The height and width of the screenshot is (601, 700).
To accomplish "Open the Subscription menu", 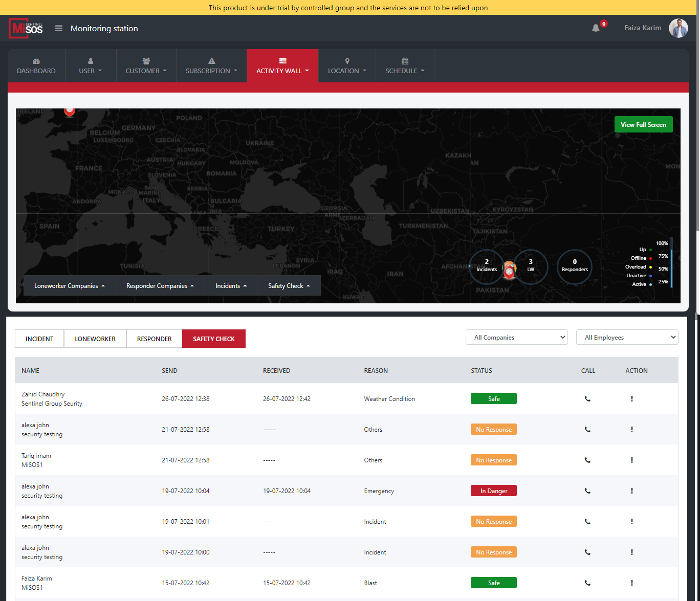I will pos(211,66).
